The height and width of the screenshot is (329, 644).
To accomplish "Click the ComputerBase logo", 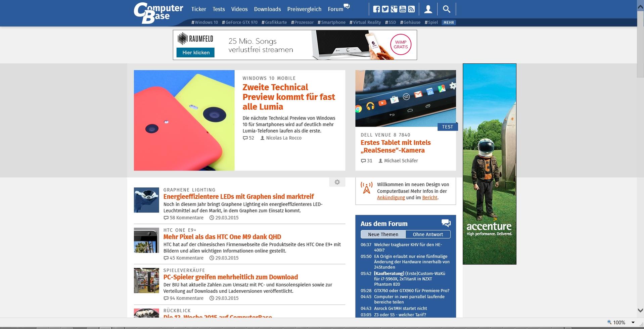I will (x=158, y=13).
